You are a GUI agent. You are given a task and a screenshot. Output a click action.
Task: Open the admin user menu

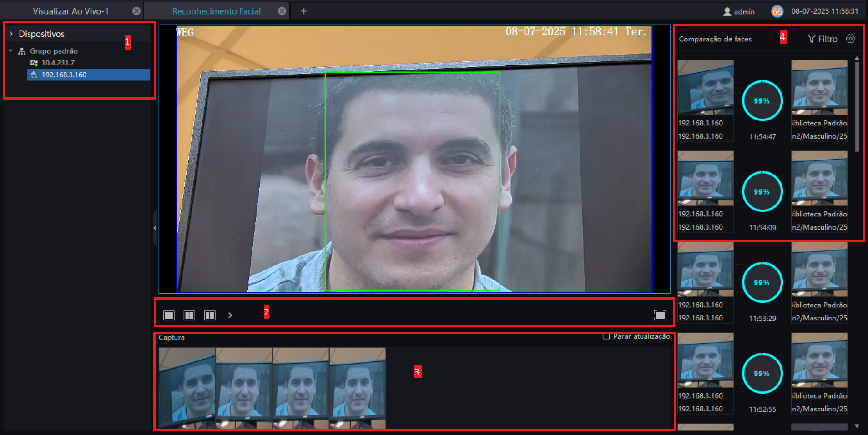coord(739,11)
